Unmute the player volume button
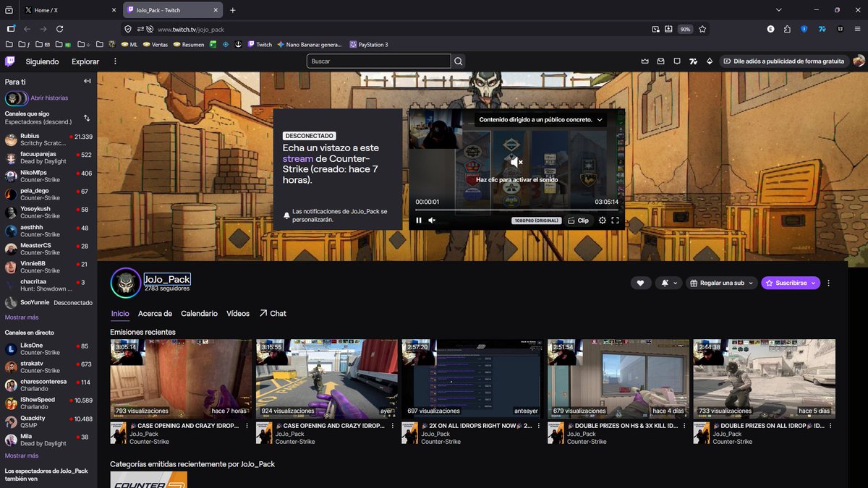 click(432, 221)
